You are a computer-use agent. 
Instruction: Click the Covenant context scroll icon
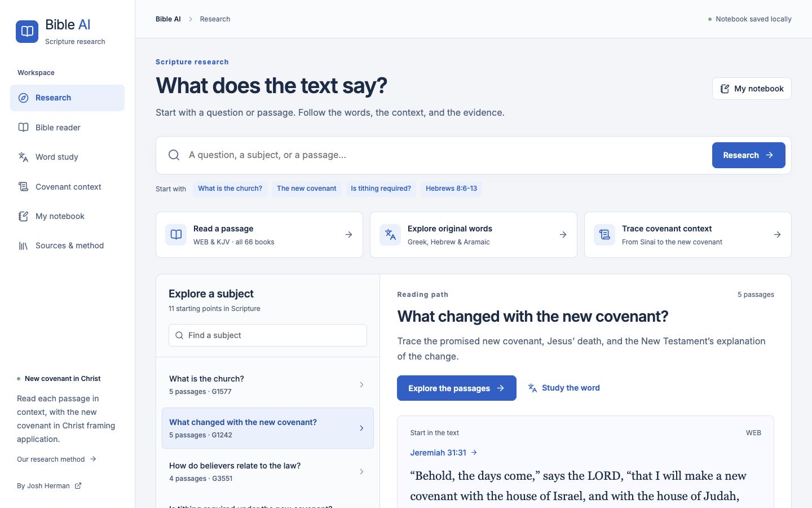(x=24, y=187)
